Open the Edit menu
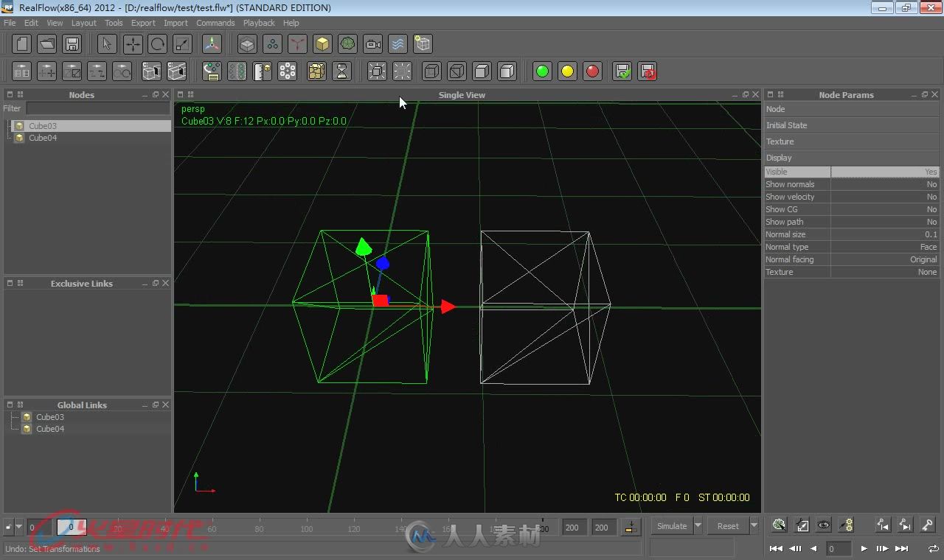 pos(31,23)
